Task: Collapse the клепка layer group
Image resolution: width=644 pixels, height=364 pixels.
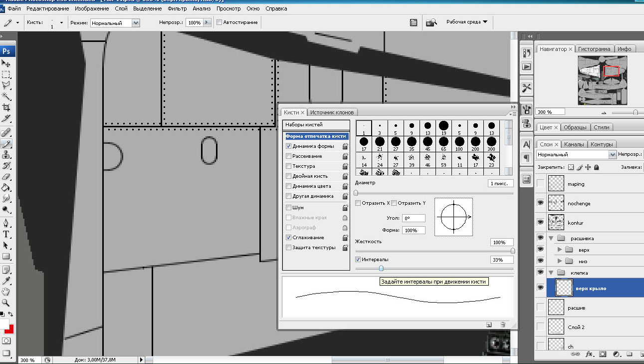Action: coord(551,273)
